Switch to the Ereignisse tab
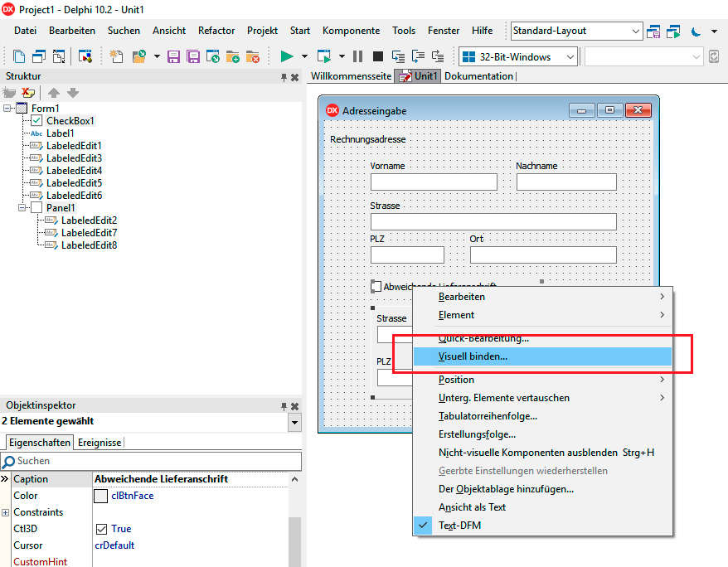728x567 pixels. 99,442
